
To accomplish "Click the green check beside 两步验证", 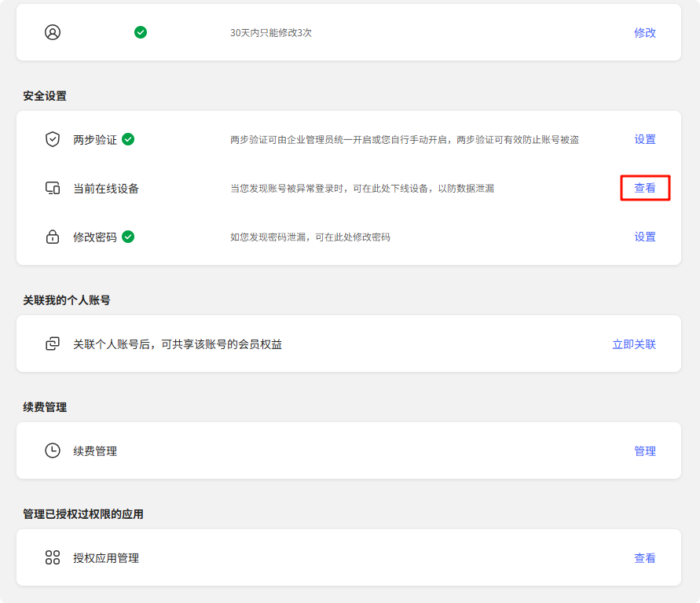I will point(128,139).
